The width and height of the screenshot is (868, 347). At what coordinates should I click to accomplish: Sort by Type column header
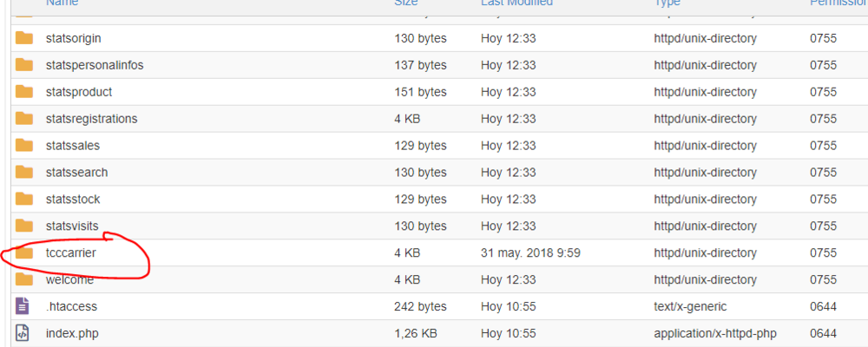(x=667, y=3)
